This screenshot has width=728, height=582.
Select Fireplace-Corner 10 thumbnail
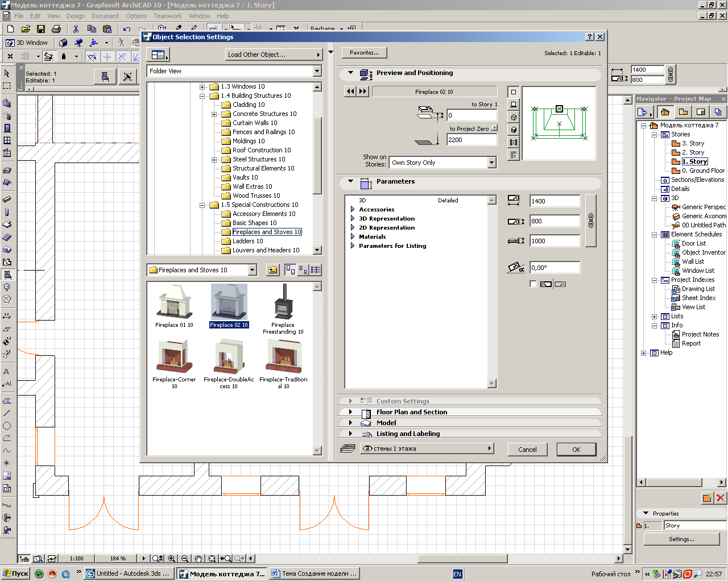[x=174, y=364]
